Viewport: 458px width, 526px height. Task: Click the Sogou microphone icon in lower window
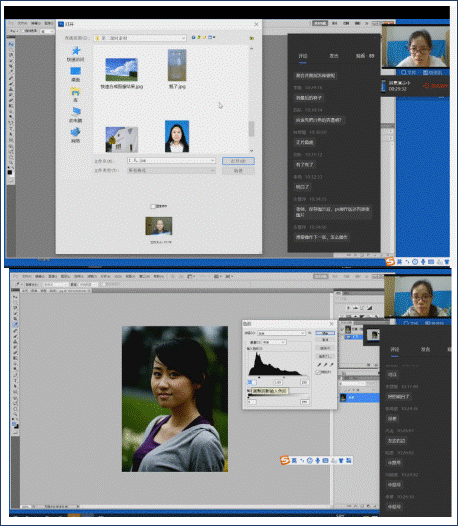[317, 461]
